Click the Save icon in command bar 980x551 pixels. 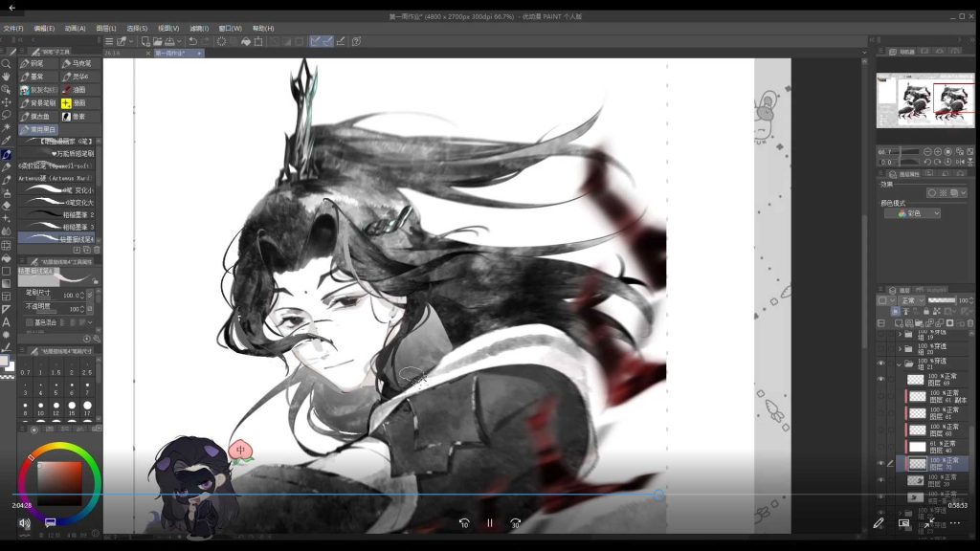[169, 41]
